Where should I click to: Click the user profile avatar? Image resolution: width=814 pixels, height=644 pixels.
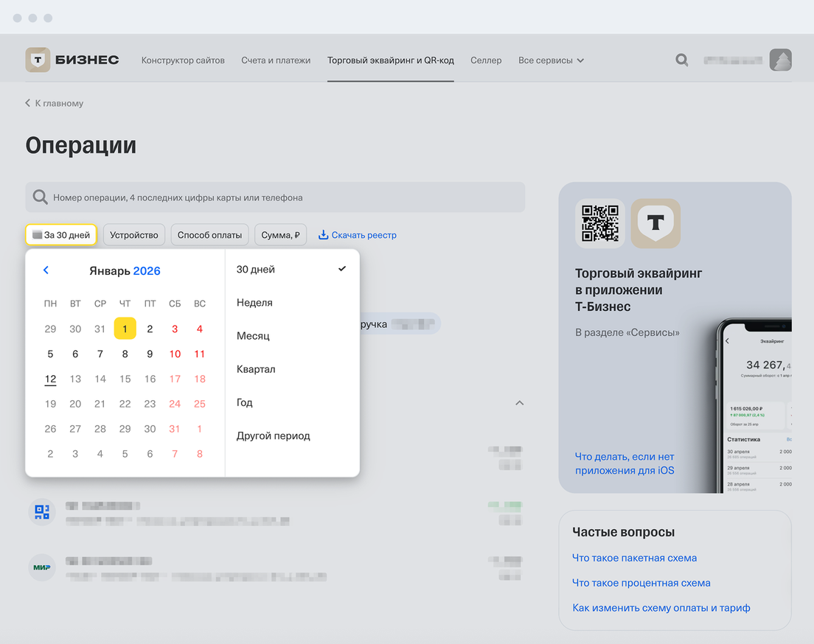pos(780,60)
